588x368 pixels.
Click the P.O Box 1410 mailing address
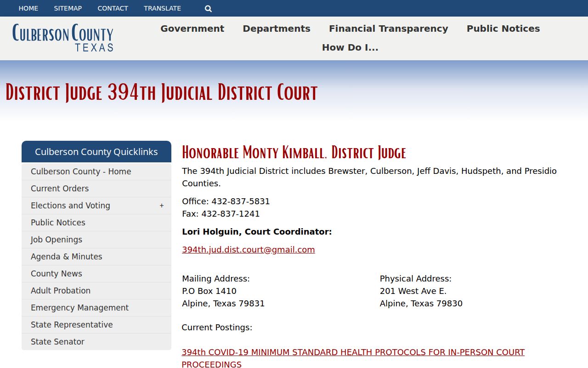point(209,291)
